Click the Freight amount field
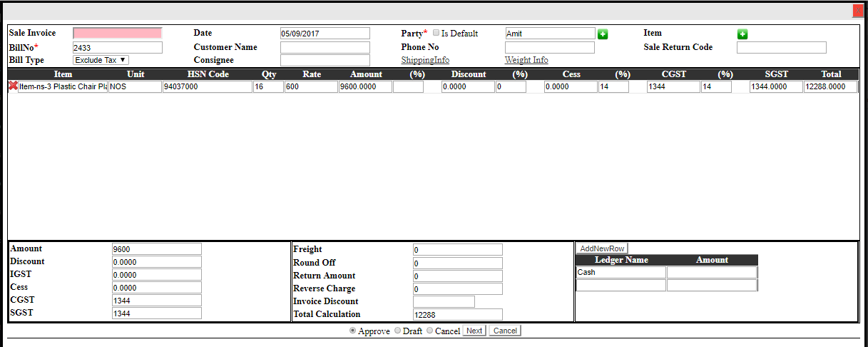The image size is (868, 347). tap(457, 250)
